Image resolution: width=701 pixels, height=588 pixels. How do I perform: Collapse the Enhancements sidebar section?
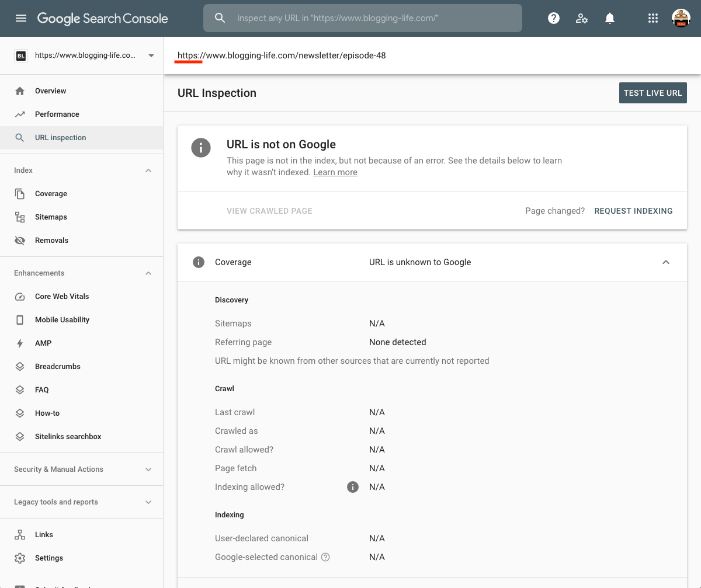pos(148,273)
